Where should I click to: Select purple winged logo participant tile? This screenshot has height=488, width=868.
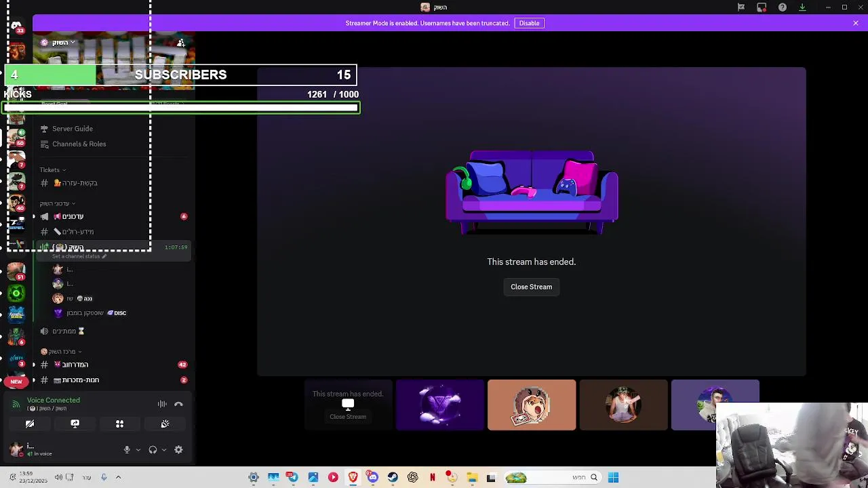coord(440,405)
